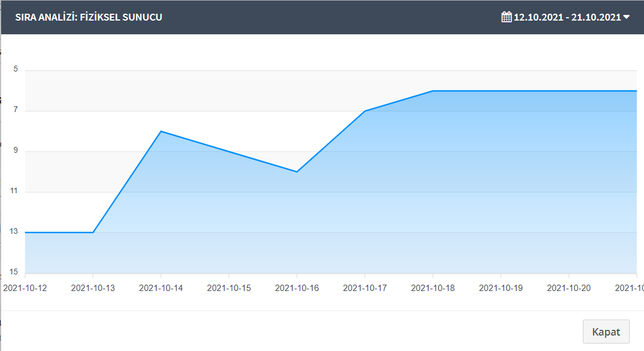Click the y-axis value 7
644x351 pixels.
pos(15,110)
